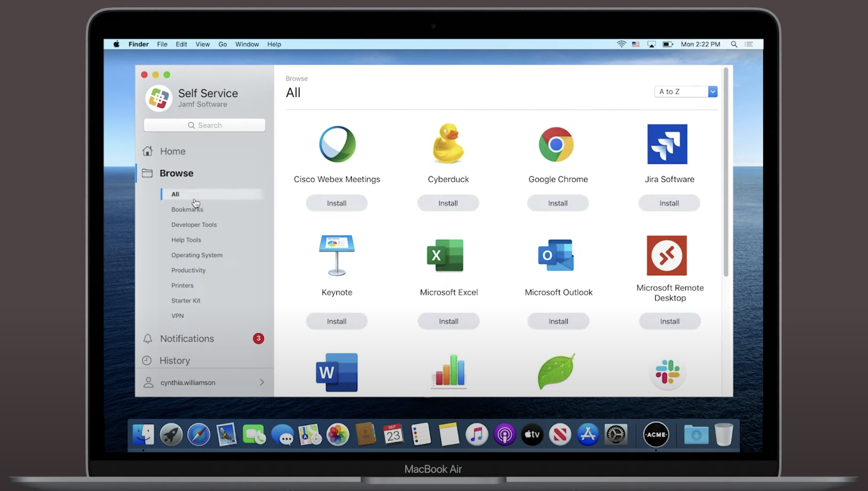Click the Cyberduck duck icon
This screenshot has width=868, height=491.
pyautogui.click(x=448, y=144)
